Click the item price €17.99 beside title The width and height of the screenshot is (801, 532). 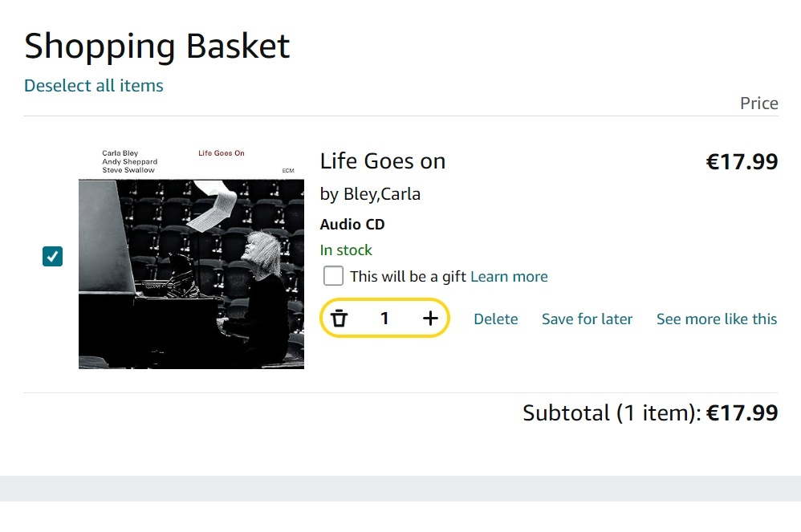(x=742, y=162)
